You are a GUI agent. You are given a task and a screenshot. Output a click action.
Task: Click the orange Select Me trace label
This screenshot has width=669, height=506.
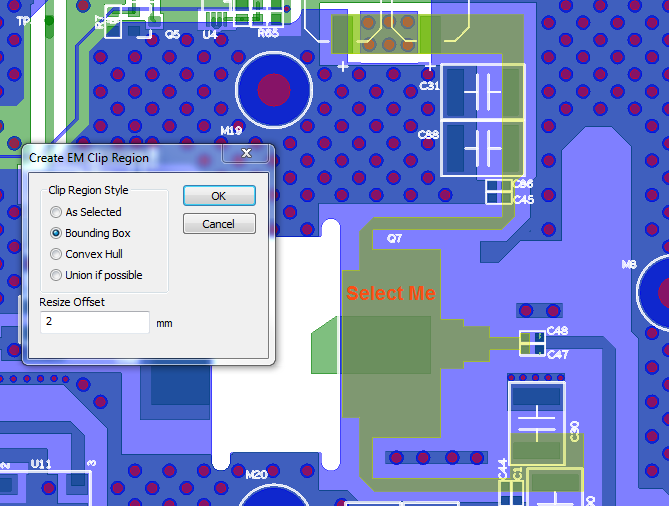coord(391,293)
